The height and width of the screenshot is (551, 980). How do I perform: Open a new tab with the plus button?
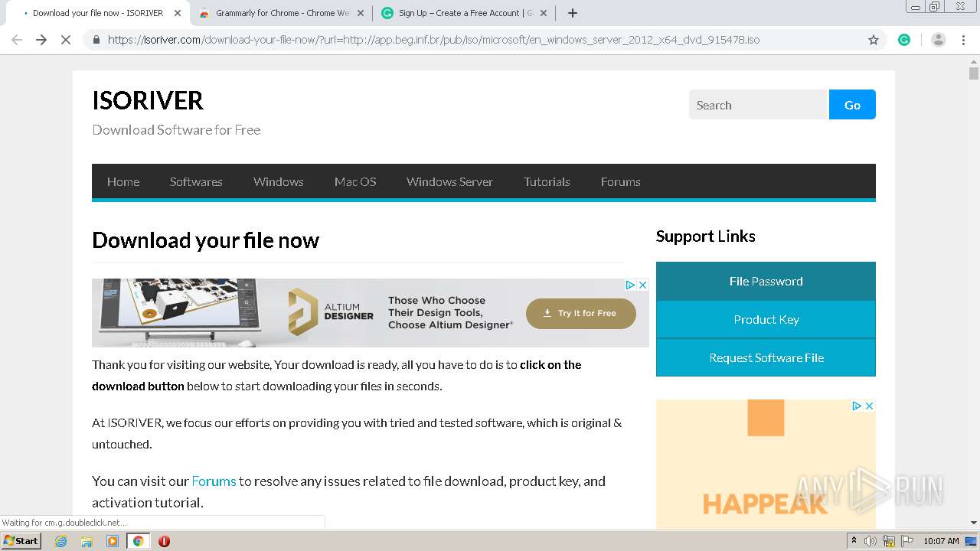coord(573,13)
